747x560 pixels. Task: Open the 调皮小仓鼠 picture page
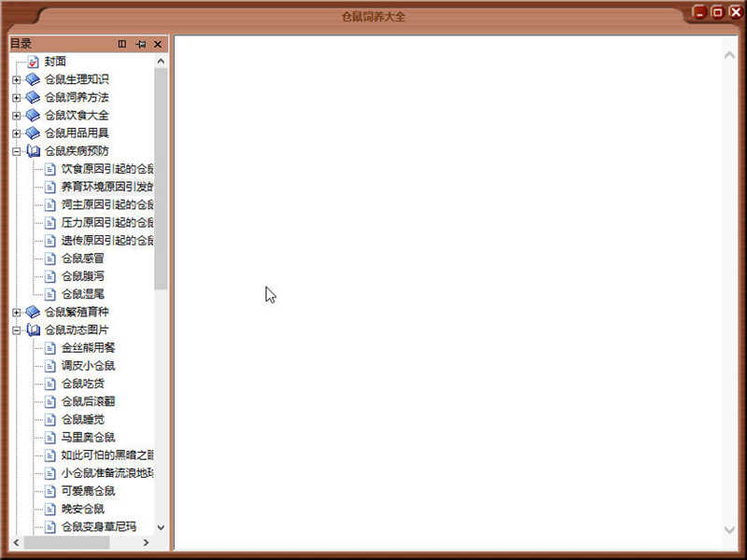pos(88,366)
